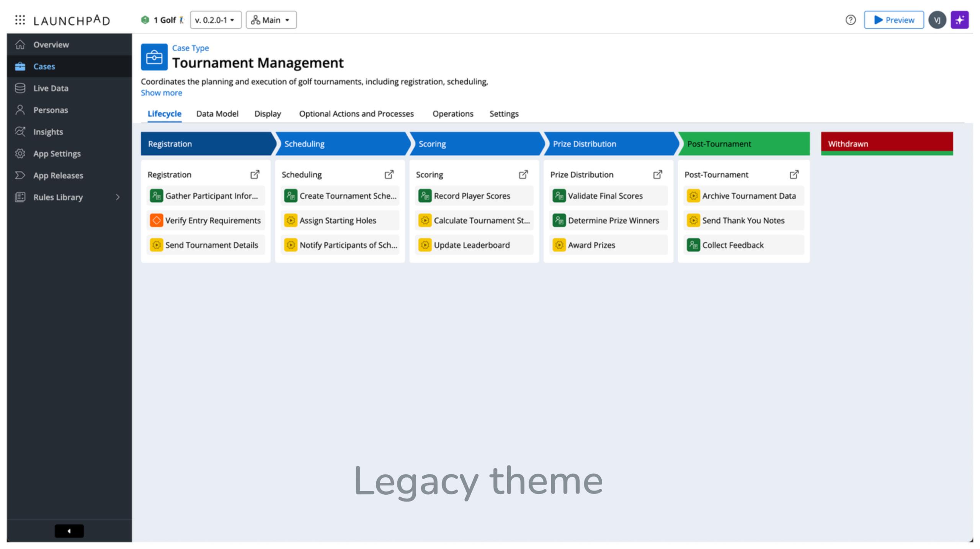Open the Registration stage in a new view

point(255,174)
